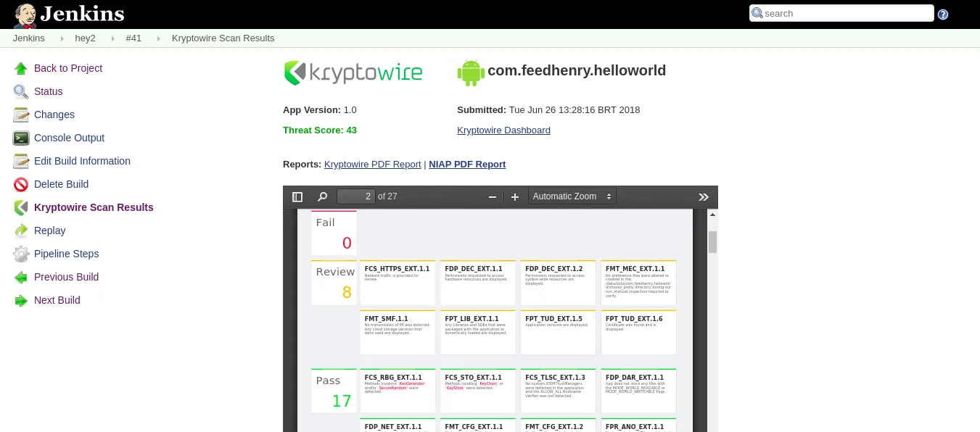Open the NIAP PDF Report link
The height and width of the screenshot is (432, 980).
467,165
